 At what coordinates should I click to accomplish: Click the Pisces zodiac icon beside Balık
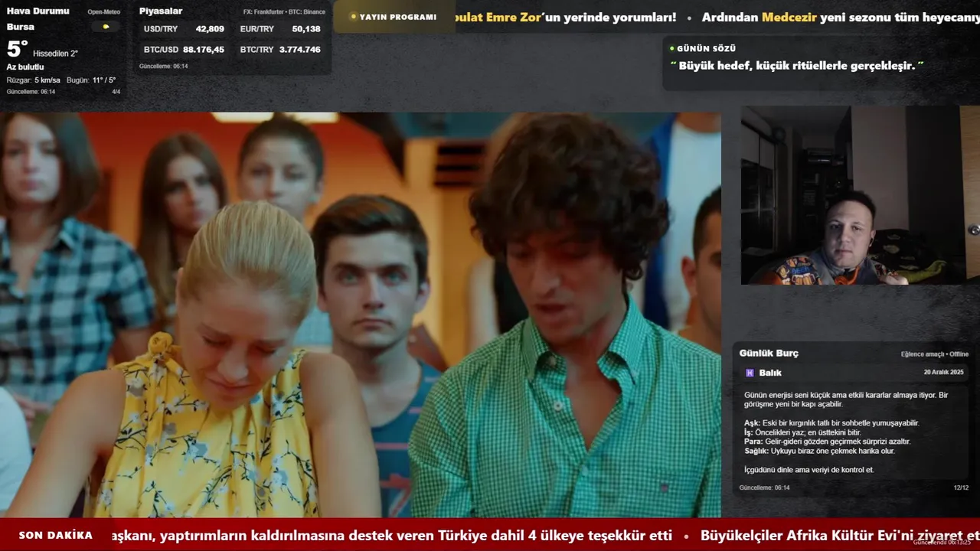point(750,373)
